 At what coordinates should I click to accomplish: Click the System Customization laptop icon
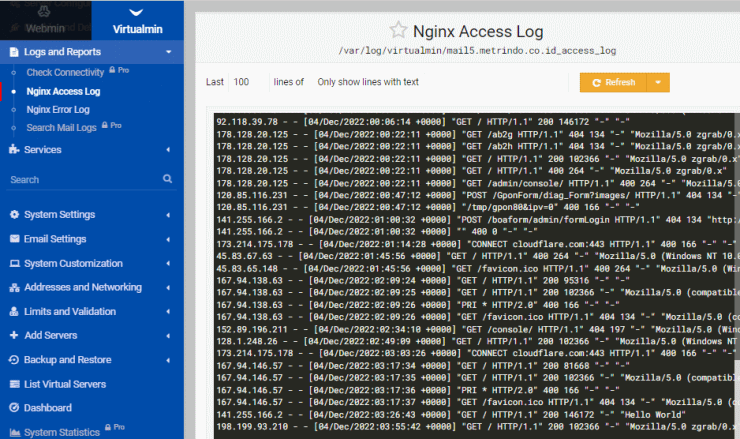pos(15,263)
